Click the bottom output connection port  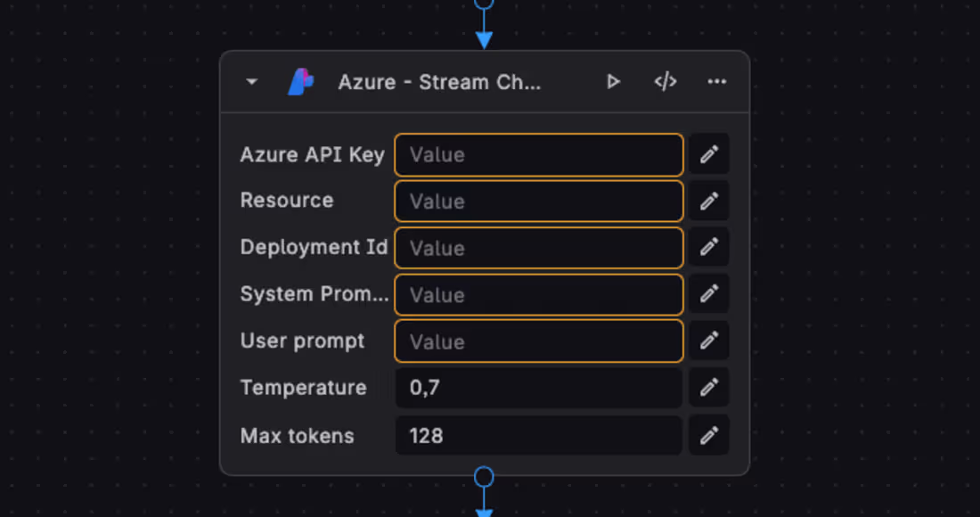pyautogui.click(x=484, y=478)
